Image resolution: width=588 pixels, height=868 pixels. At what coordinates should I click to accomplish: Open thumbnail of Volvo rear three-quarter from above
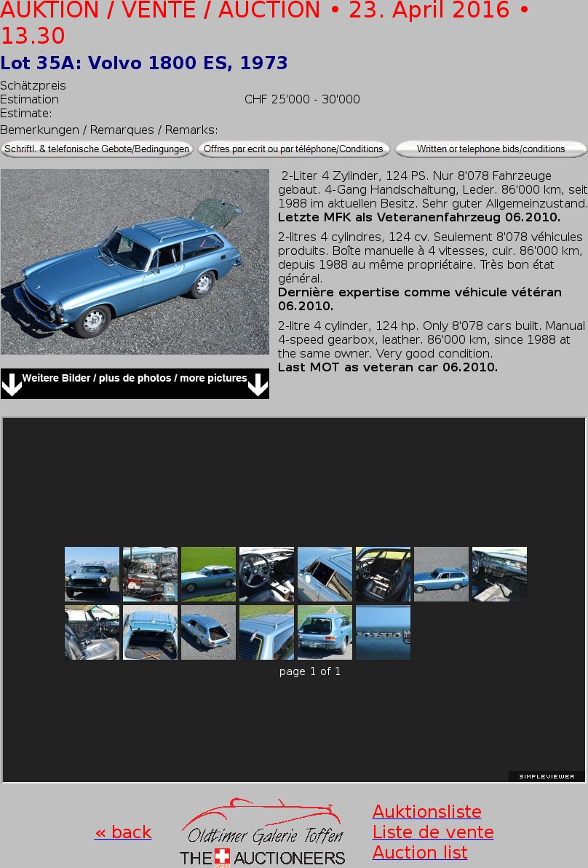[x=209, y=632]
